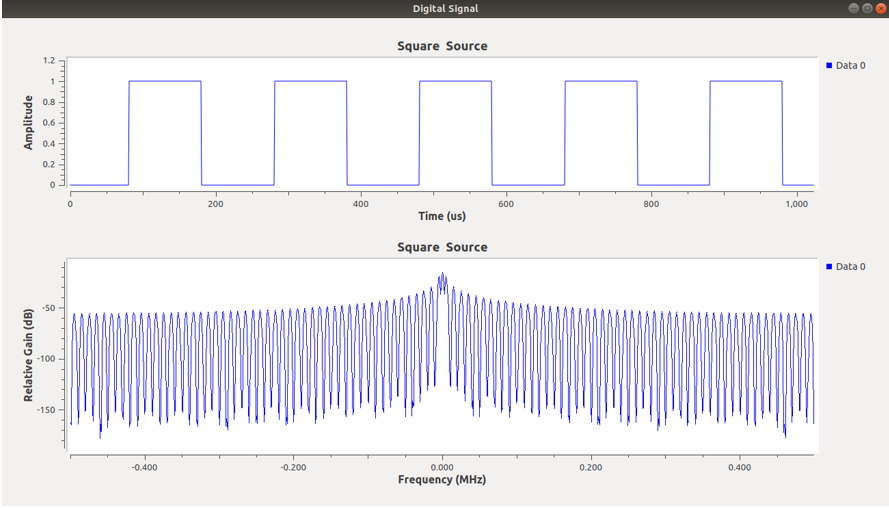Close the Digital Signal window
This screenshot has height=508, width=889.
pyautogui.click(x=880, y=8)
